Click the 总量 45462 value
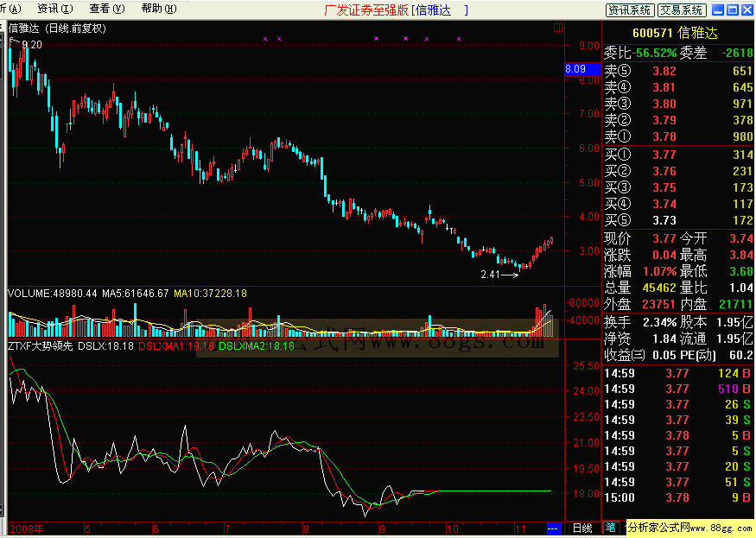Image resolution: width=756 pixels, height=538 pixels. click(x=659, y=288)
